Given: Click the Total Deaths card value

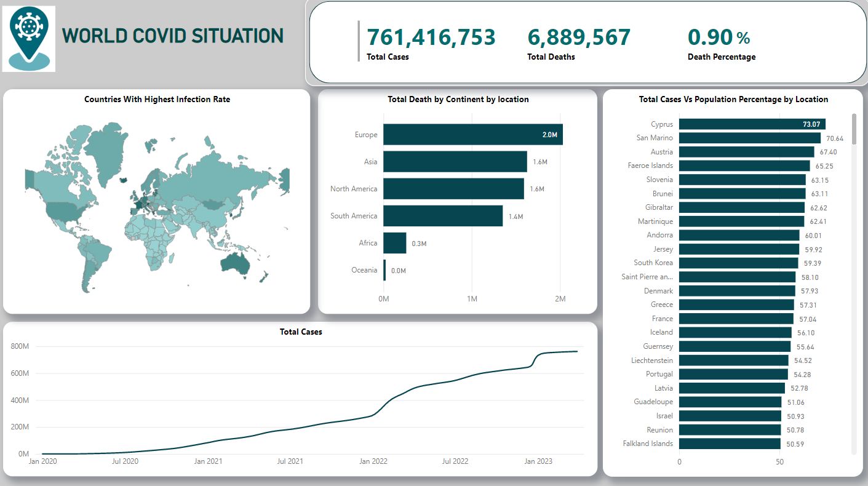Looking at the screenshot, I should 579,38.
